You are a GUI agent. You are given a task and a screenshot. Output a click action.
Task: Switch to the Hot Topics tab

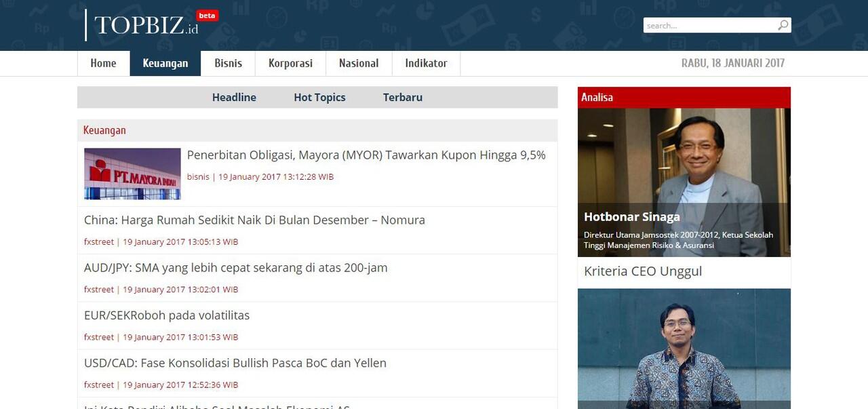(x=319, y=97)
